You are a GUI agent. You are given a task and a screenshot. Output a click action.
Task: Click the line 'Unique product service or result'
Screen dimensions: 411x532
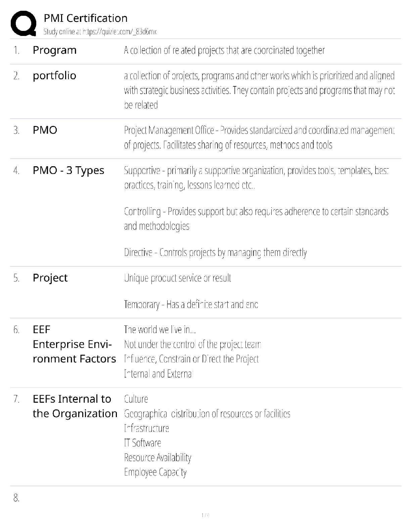click(177, 278)
